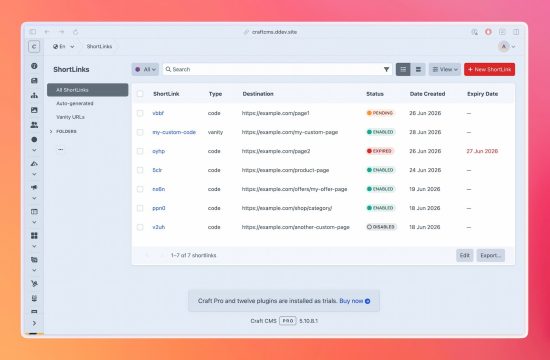This screenshot has width=550, height=360.
Task: Sort by the Date Created column header
Action: 427,94
